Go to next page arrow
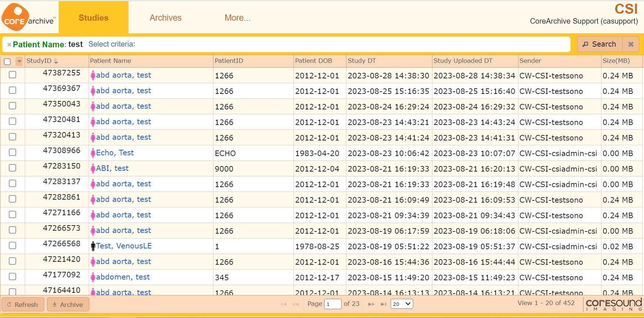This screenshot has height=318, width=644. click(x=371, y=304)
